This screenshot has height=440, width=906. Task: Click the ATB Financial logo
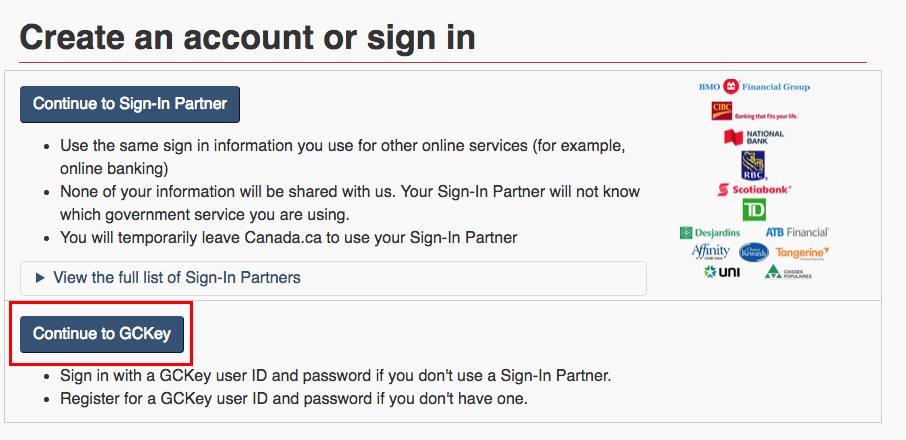click(x=797, y=232)
